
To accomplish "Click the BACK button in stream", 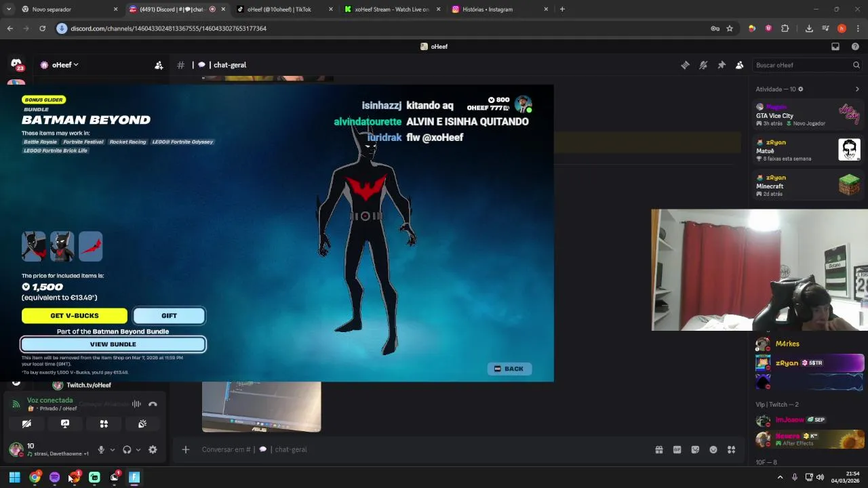I will 509,369.
